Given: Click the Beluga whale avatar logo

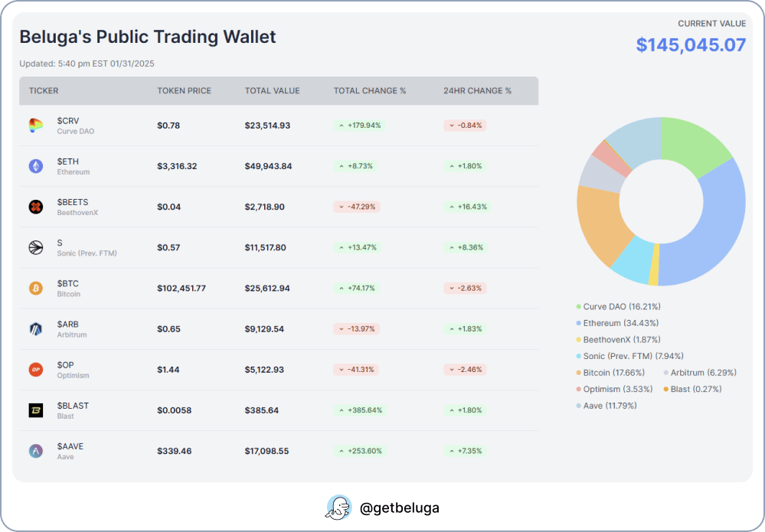Looking at the screenshot, I should (338, 508).
